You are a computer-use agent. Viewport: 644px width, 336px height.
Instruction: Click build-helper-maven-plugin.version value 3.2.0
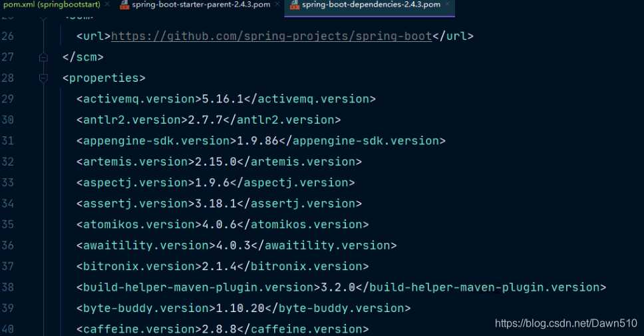(337, 287)
